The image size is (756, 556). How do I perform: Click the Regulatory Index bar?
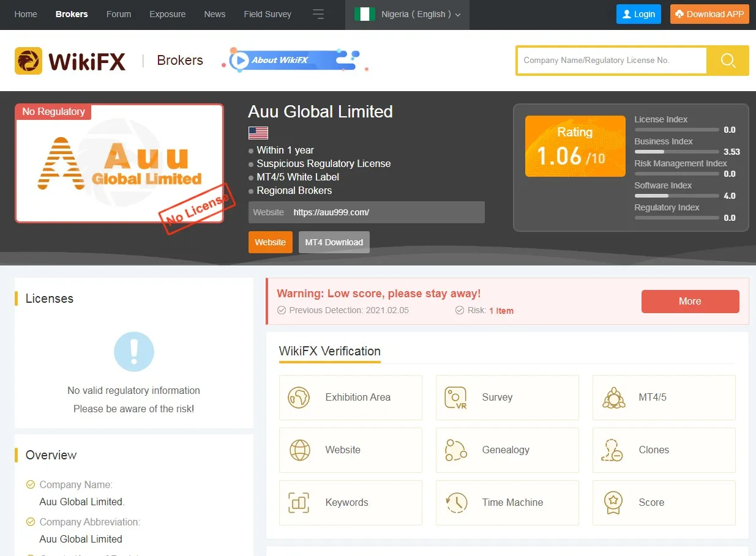[x=676, y=218]
